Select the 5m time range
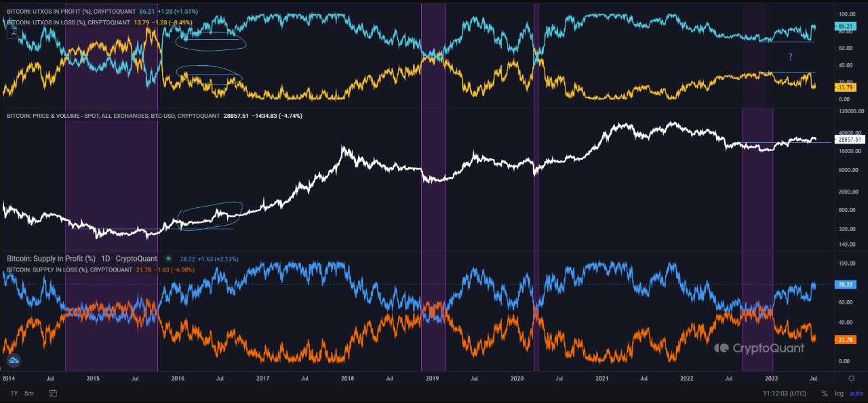The width and height of the screenshot is (868, 403). coord(29,393)
